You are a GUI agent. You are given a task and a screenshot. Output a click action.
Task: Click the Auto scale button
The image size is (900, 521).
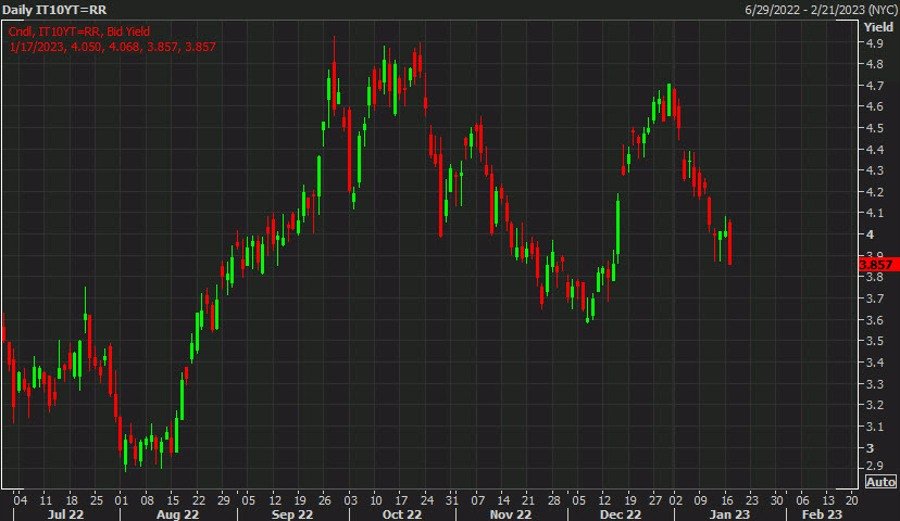tap(879, 481)
